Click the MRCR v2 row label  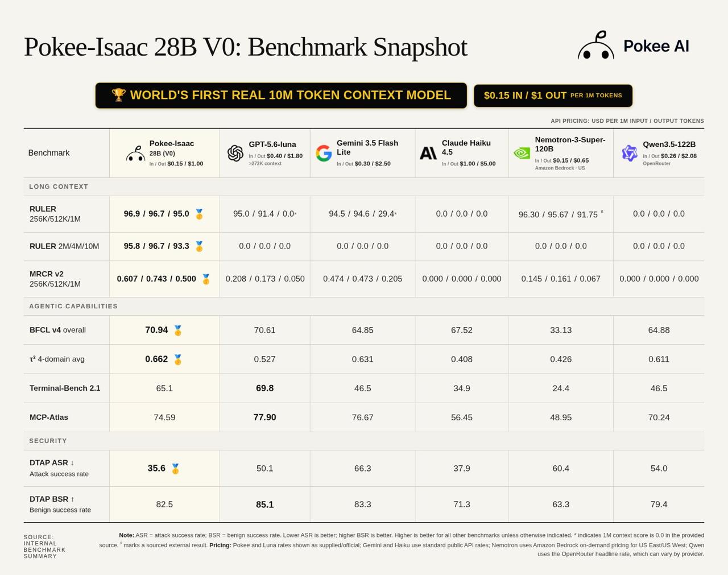point(55,279)
